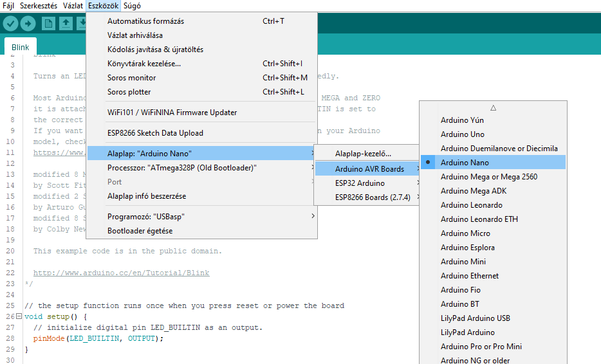Viewport: 601px width, 364px height.
Task: Select Arduino Pro or Pro Mini board
Action: click(x=493, y=347)
